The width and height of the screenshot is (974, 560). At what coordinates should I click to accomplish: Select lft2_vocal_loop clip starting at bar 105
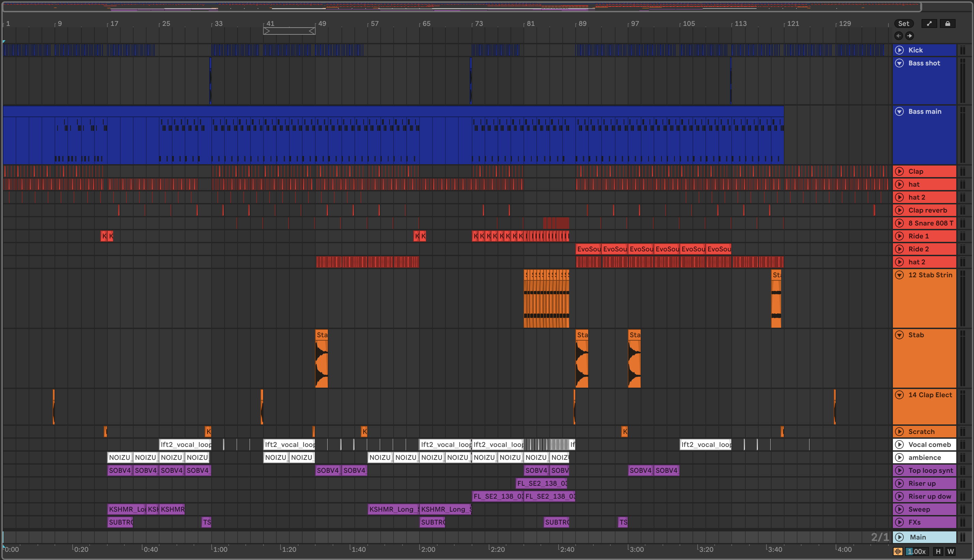point(705,445)
